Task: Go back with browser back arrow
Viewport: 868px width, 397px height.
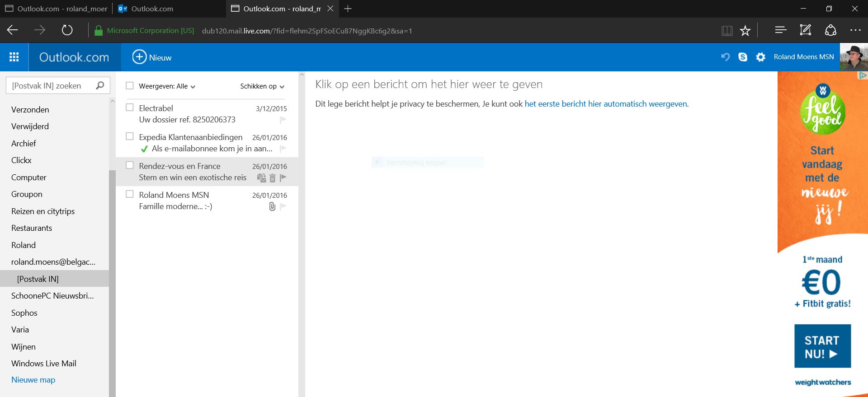Action: 13,30
